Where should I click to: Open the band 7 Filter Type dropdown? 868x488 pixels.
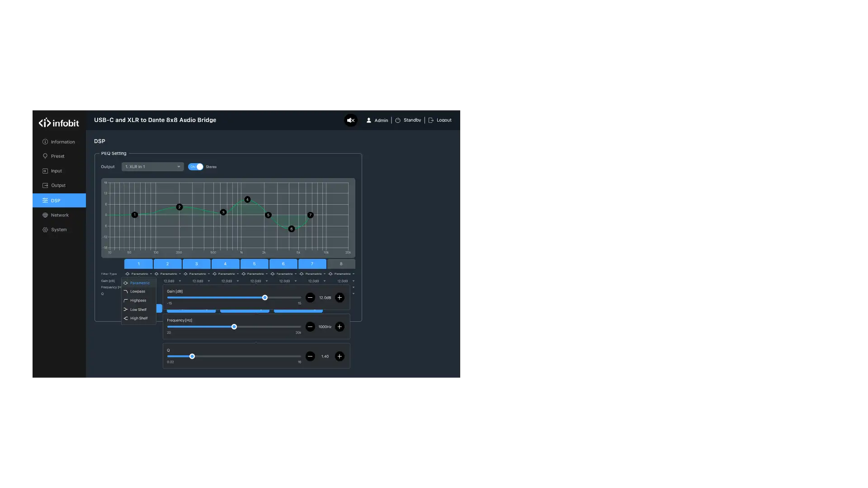click(312, 274)
